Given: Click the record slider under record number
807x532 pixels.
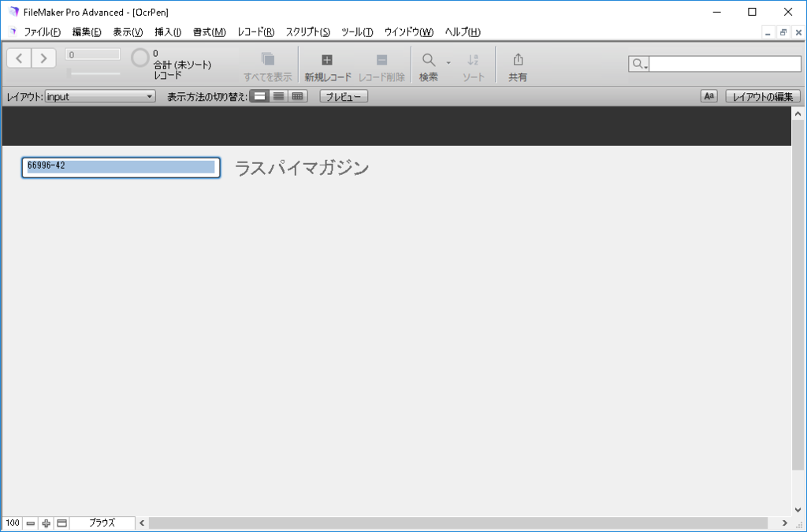Looking at the screenshot, I should 93,73.
